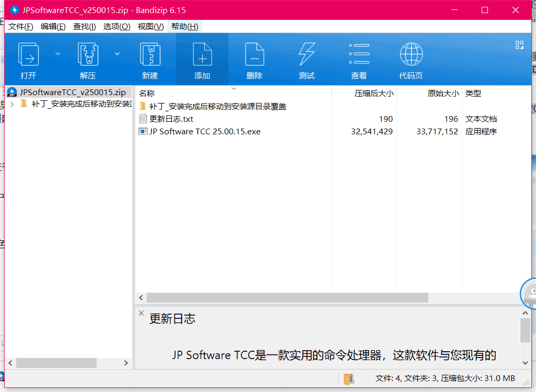Screen dimensions: 536x392
Task: Open the 选项(O) menu
Action: point(116,27)
